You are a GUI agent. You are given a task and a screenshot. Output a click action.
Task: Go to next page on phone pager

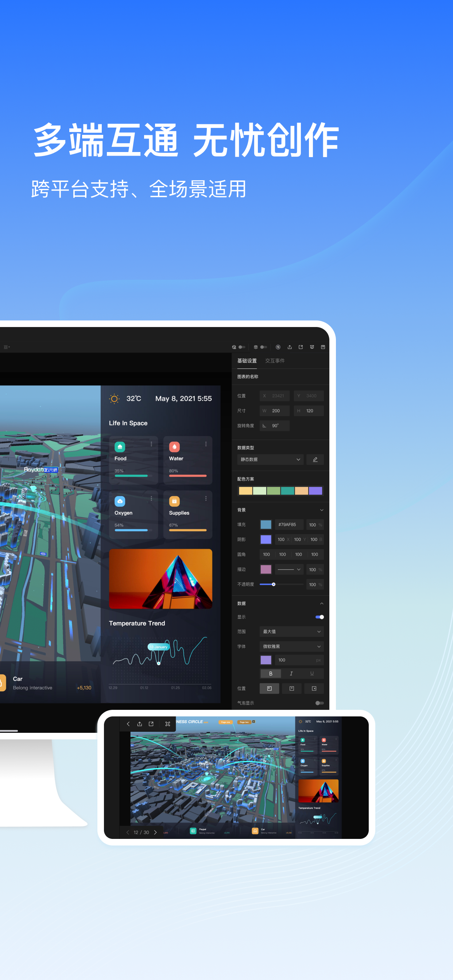155,832
